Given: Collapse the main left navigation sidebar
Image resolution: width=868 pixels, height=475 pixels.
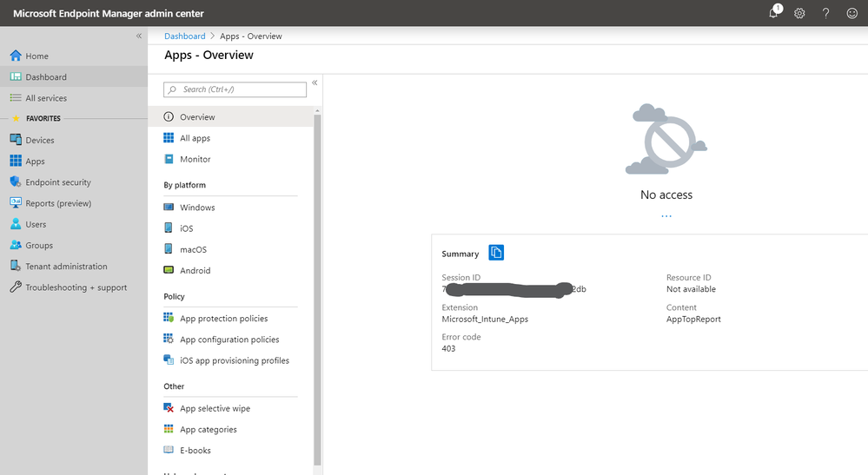Looking at the screenshot, I should [x=139, y=36].
